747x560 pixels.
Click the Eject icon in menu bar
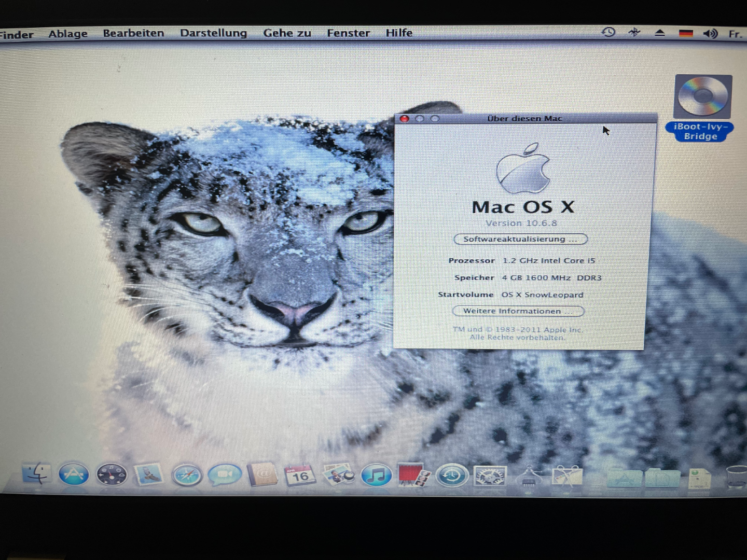[660, 33]
